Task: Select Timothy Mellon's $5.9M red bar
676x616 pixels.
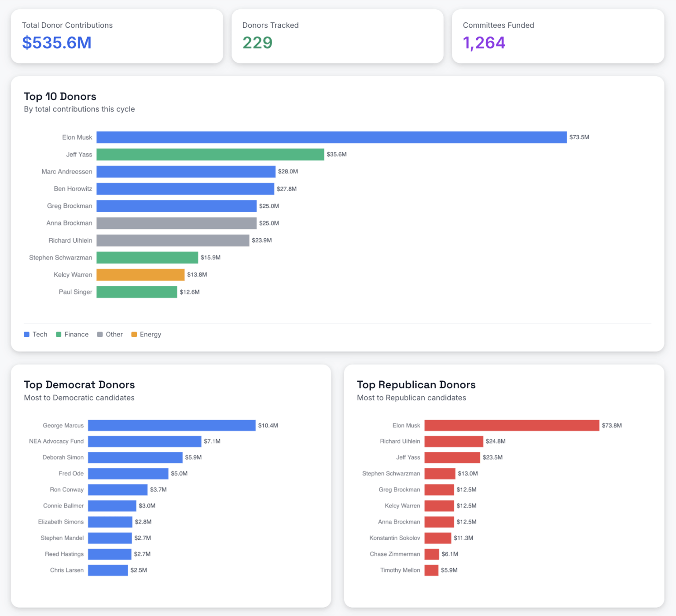Action: 431,570
